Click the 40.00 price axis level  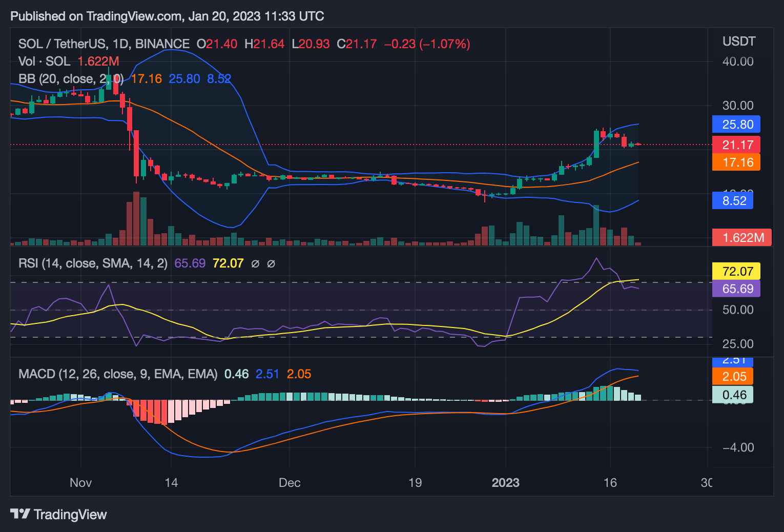738,62
